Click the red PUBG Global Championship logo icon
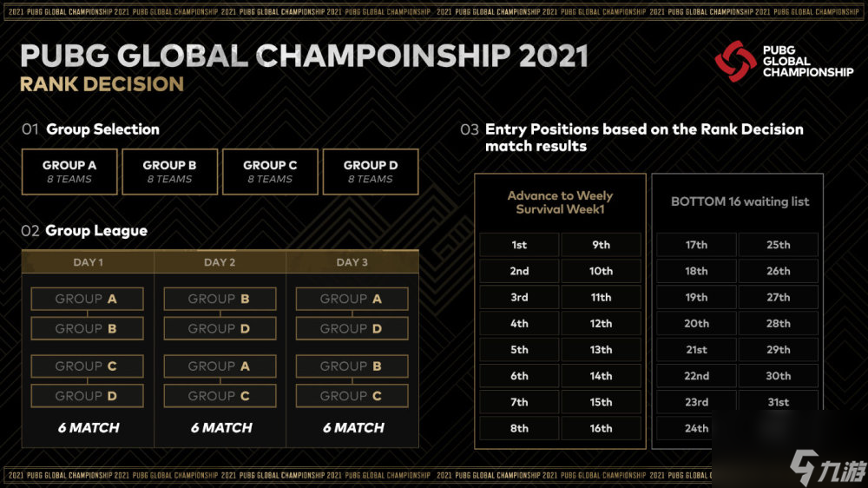 (735, 61)
